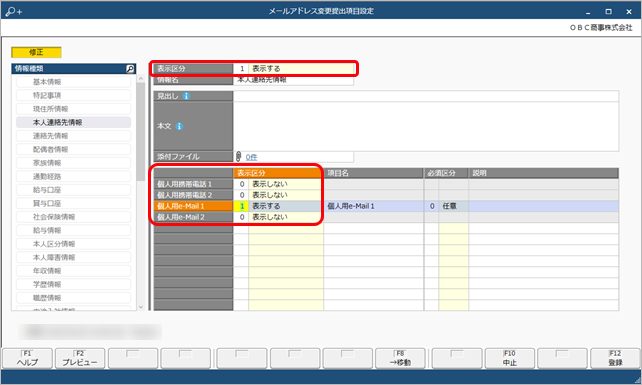
Task: Select 現住所情報 in the information list
Action: [x=74, y=109]
